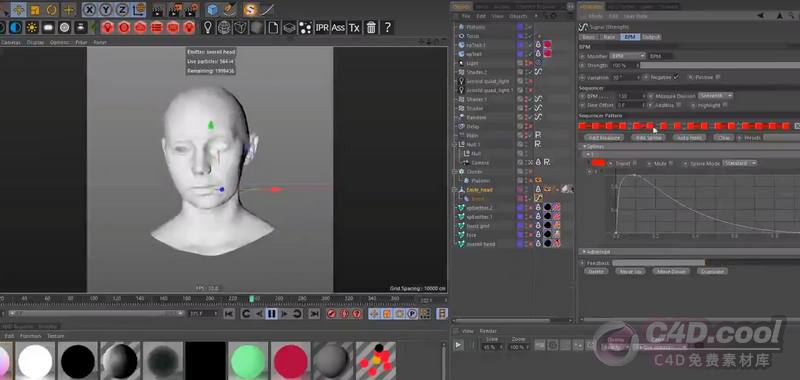Click the Delete spline button
This screenshot has height=380, width=800.
[x=596, y=271]
